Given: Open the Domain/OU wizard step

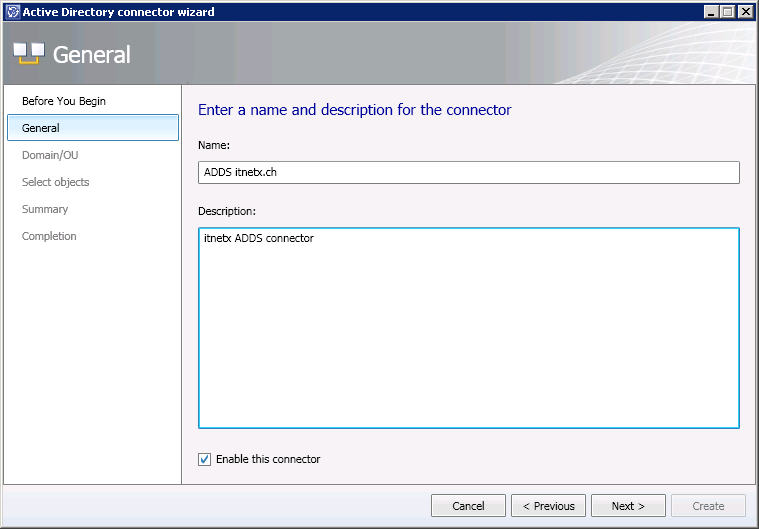Looking at the screenshot, I should click(50, 155).
